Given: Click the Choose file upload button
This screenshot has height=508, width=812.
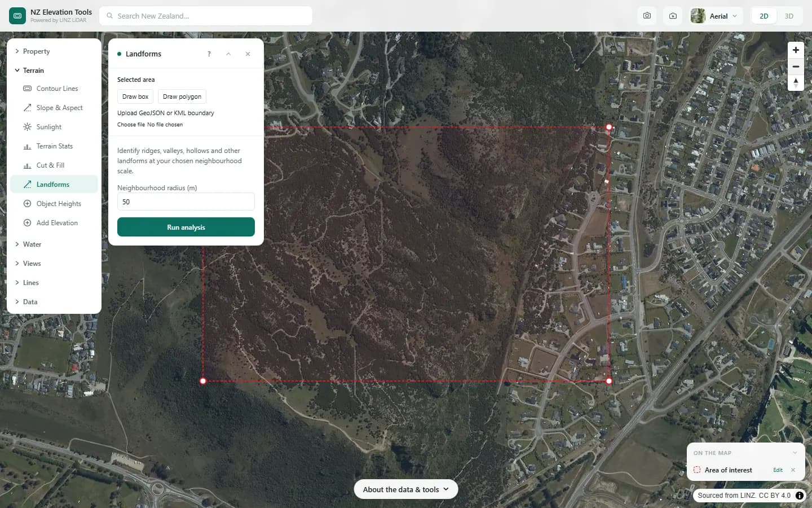Looking at the screenshot, I should (131, 125).
